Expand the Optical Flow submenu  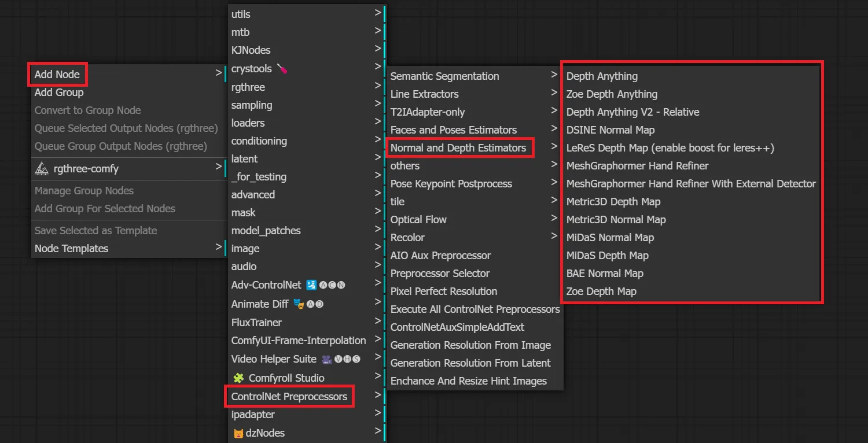point(475,219)
